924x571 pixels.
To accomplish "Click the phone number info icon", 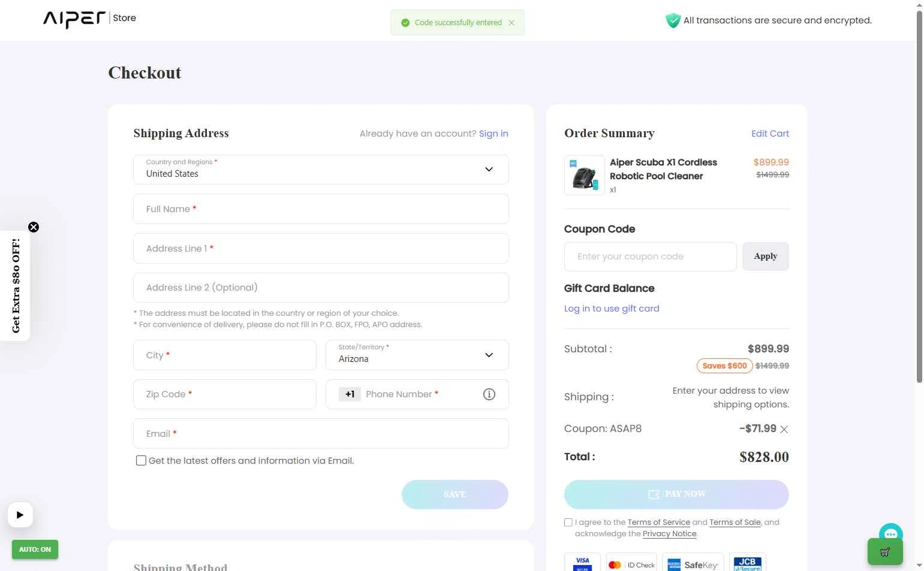I will [489, 394].
